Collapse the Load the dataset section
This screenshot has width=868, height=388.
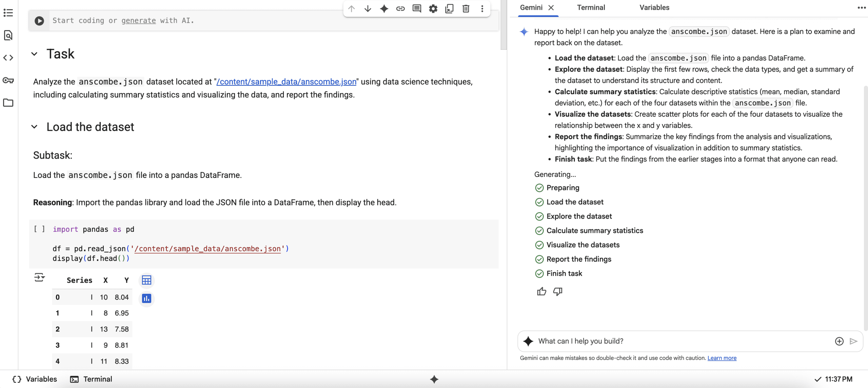(34, 127)
